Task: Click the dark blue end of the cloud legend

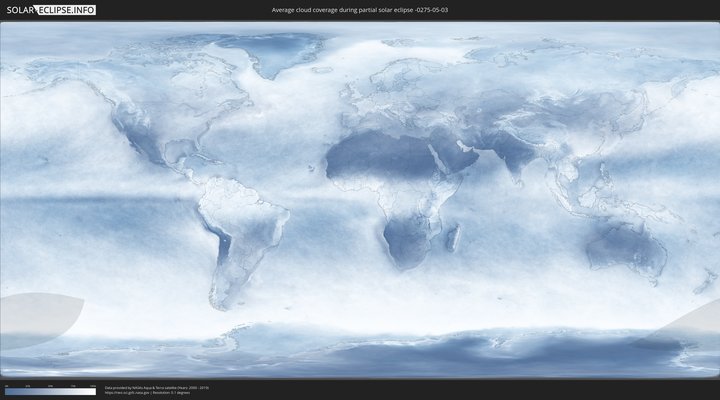Action: 8,392
